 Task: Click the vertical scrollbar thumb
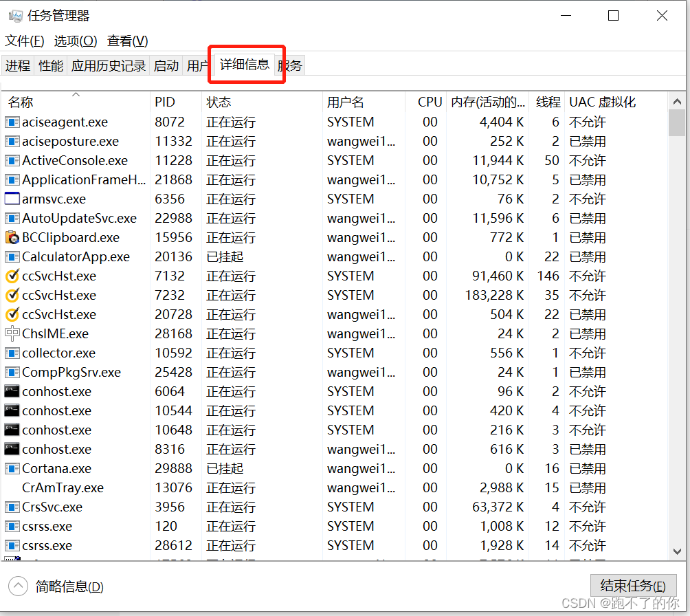[677, 123]
